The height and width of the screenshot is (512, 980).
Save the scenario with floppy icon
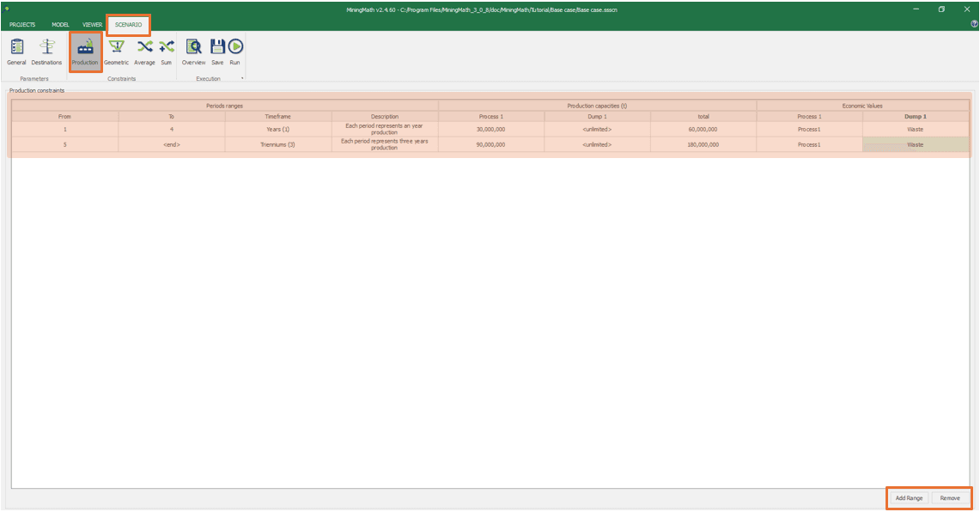point(217,51)
